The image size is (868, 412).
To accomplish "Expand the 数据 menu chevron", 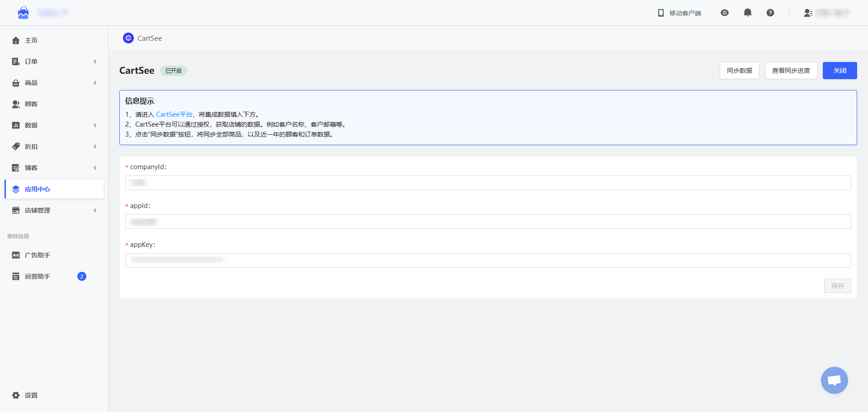I will tap(95, 125).
